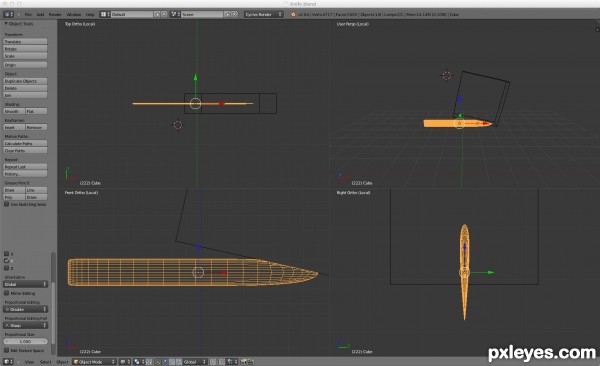Add a new scene with plus icon

227,14
